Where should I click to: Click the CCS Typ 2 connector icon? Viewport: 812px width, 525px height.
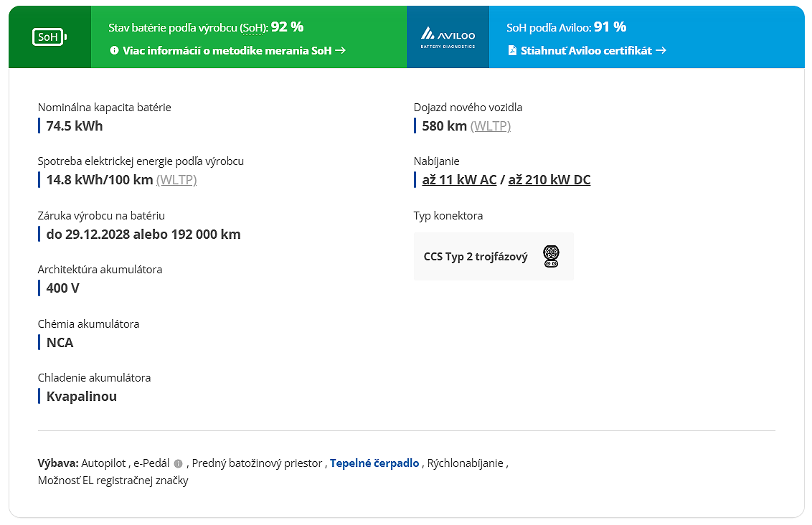(551, 256)
